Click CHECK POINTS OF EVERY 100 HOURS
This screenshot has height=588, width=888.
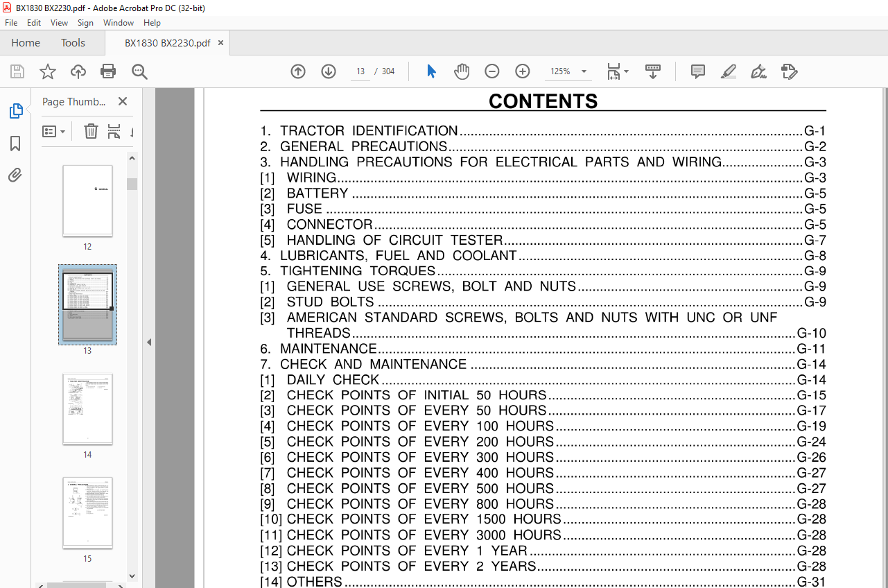pos(543,426)
